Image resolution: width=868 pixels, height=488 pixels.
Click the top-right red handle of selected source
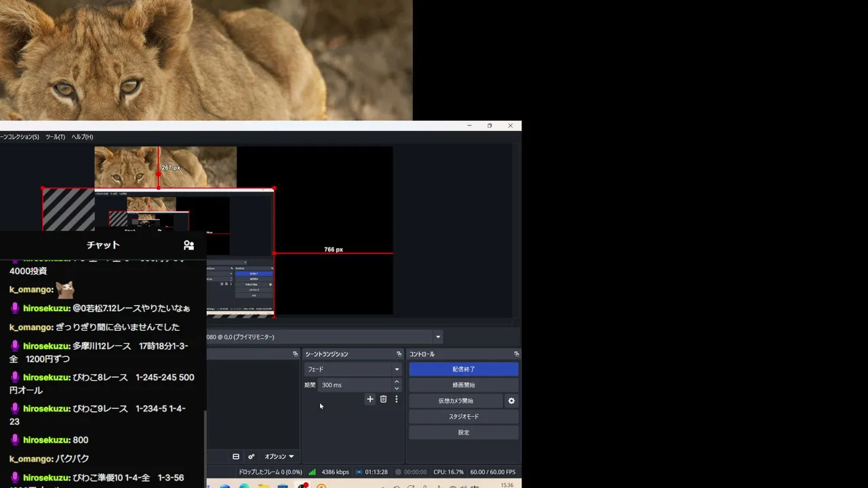coord(274,188)
